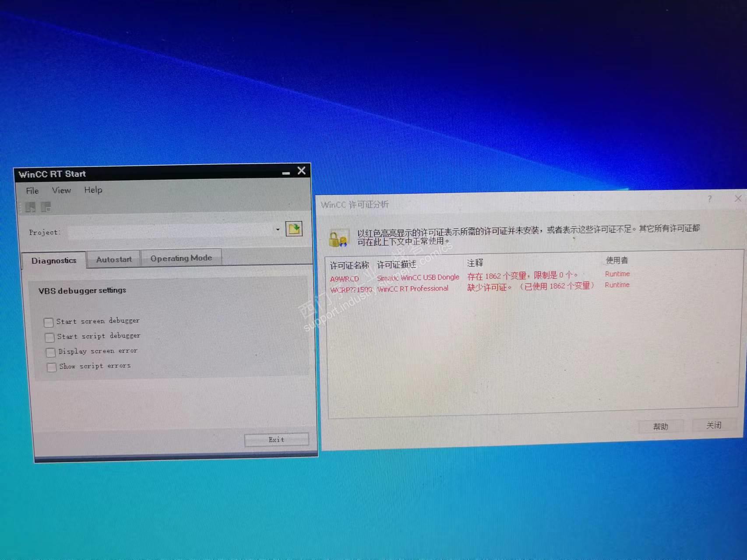This screenshot has height=560, width=747.
Task: Click the question mark help icon
Action: pyautogui.click(x=710, y=199)
